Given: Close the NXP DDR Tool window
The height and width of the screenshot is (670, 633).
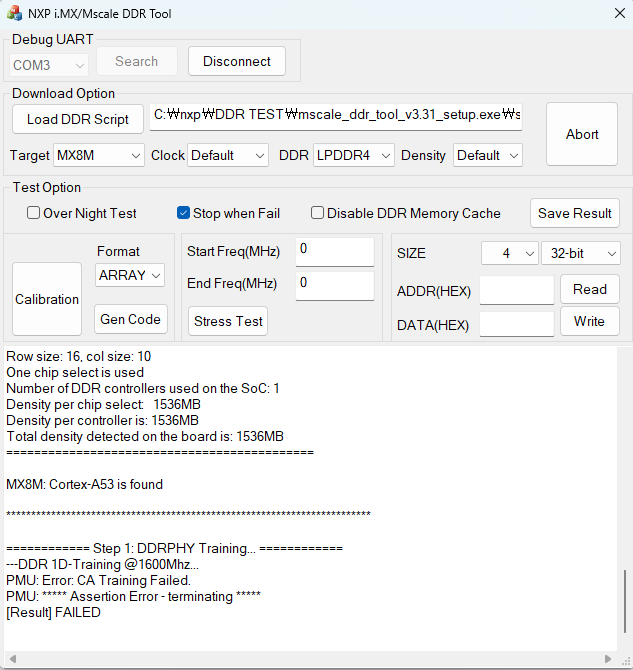Looking at the screenshot, I should coord(619,13).
